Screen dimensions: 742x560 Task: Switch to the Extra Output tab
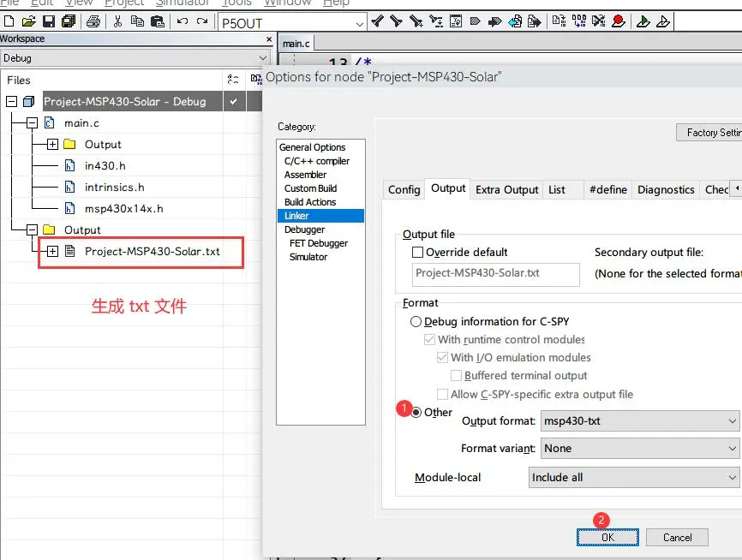[506, 189]
